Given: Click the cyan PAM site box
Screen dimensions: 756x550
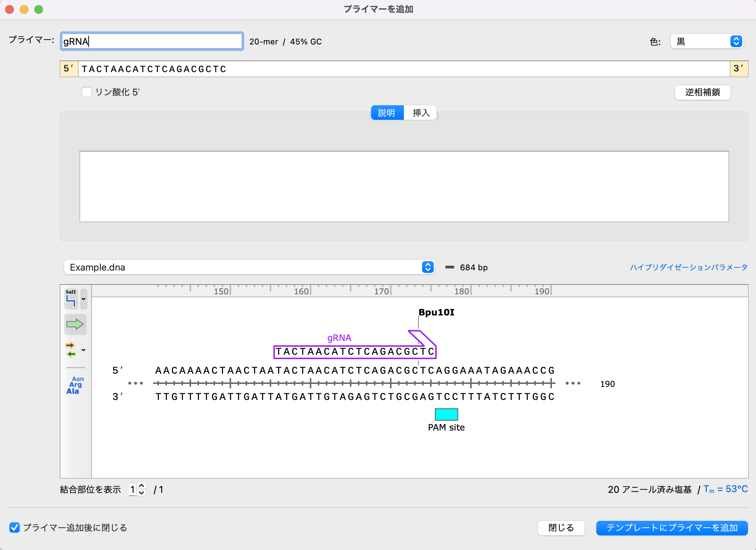Looking at the screenshot, I should (446, 414).
